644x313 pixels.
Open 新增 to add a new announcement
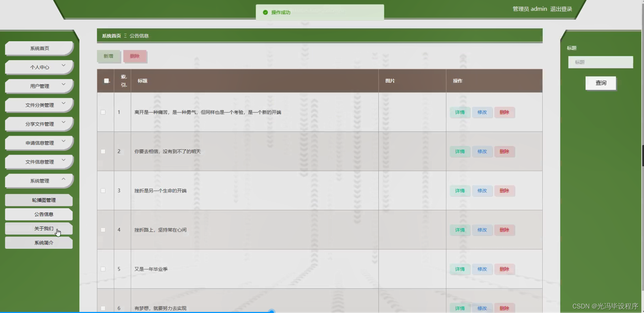tap(108, 56)
